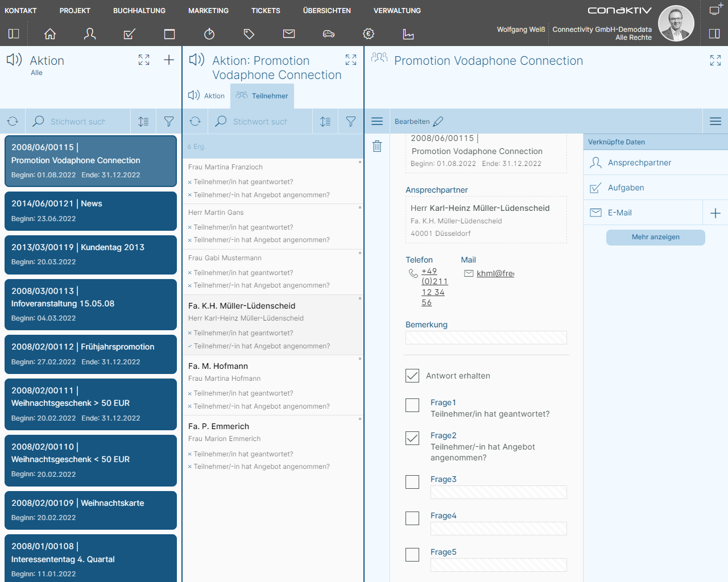
Task: Select participant Fa. M. Hofmann
Action: [273, 385]
